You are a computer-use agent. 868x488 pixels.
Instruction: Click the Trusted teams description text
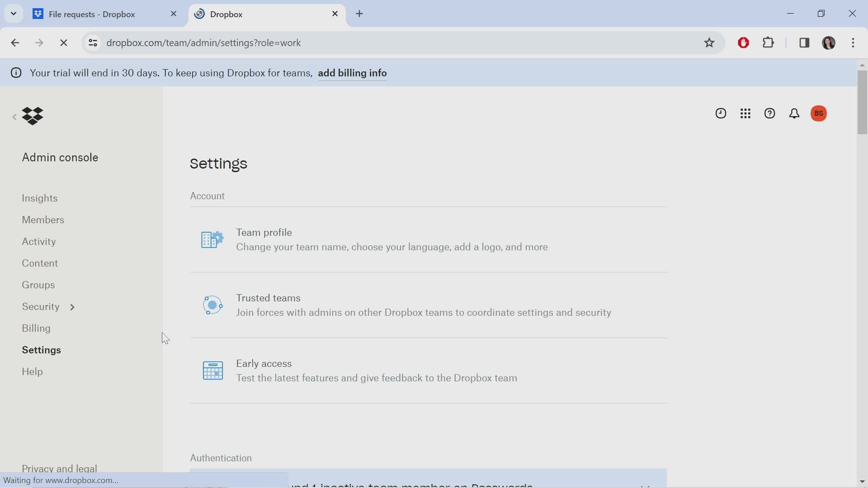(x=424, y=313)
